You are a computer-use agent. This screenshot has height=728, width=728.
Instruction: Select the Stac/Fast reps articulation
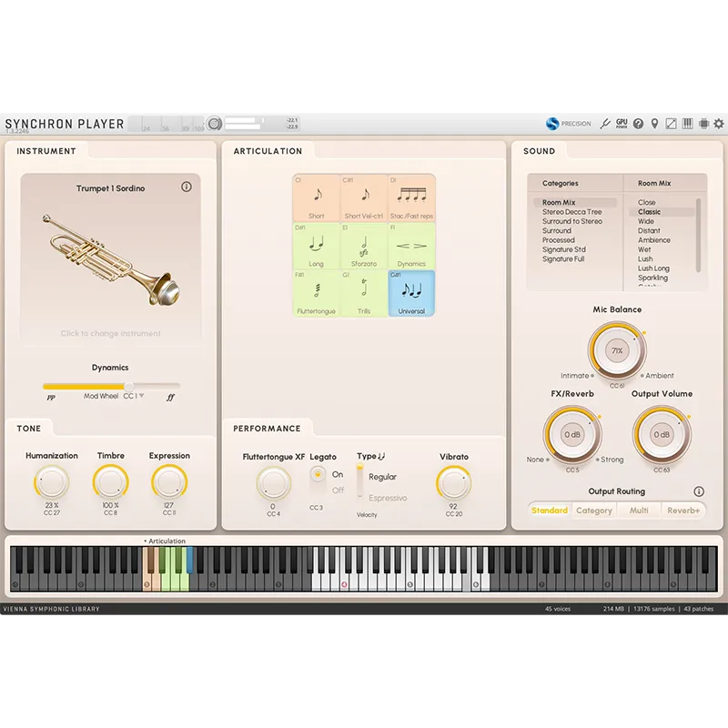(x=411, y=198)
